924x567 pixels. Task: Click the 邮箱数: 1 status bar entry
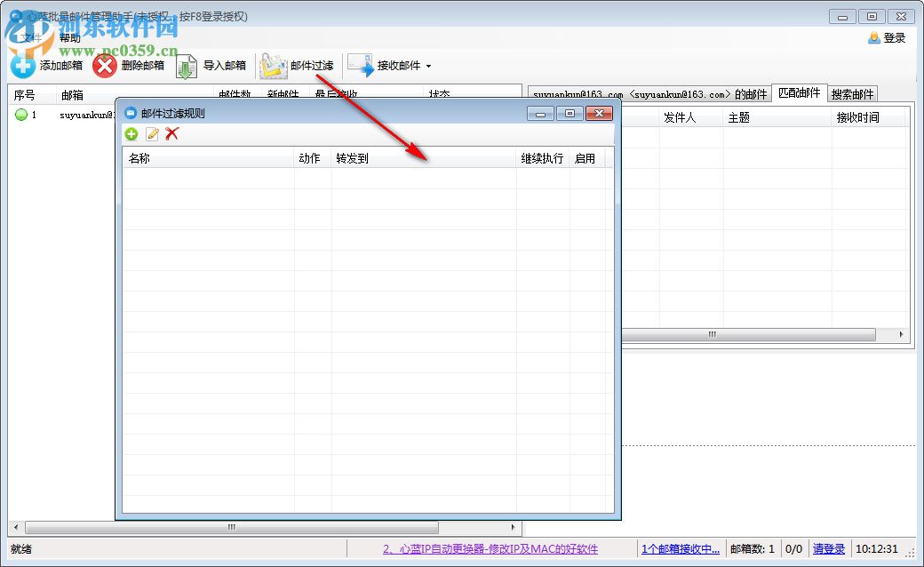(x=753, y=548)
